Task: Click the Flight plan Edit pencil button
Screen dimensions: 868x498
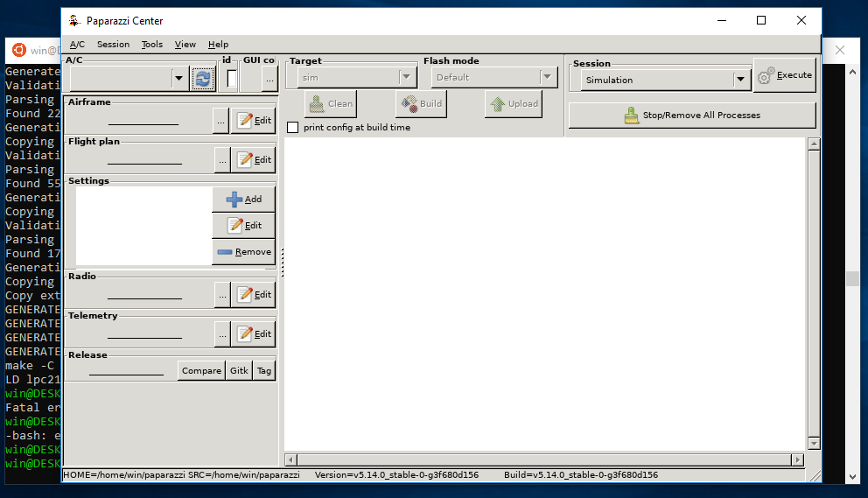Action: tap(253, 159)
